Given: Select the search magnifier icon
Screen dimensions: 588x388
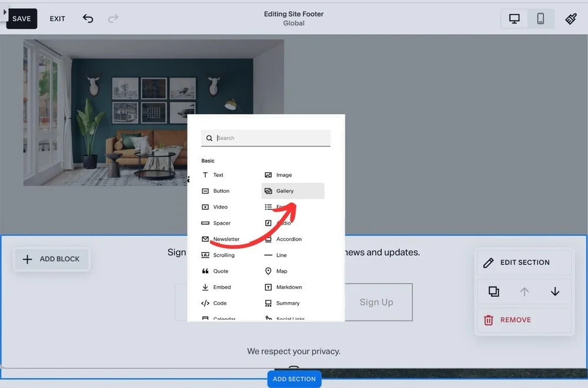Looking at the screenshot, I should [x=209, y=138].
